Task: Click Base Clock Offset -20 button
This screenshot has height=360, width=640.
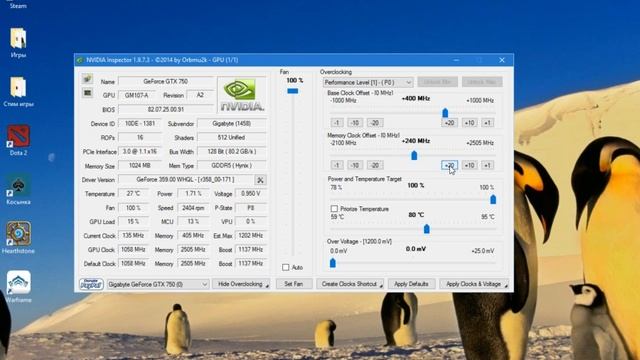Action: 375,123
